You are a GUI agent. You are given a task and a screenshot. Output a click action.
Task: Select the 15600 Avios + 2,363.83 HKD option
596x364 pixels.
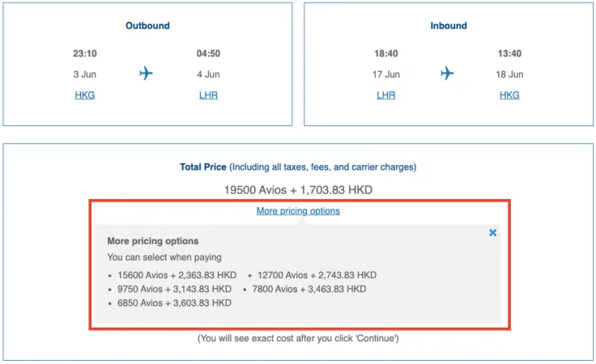click(x=177, y=275)
